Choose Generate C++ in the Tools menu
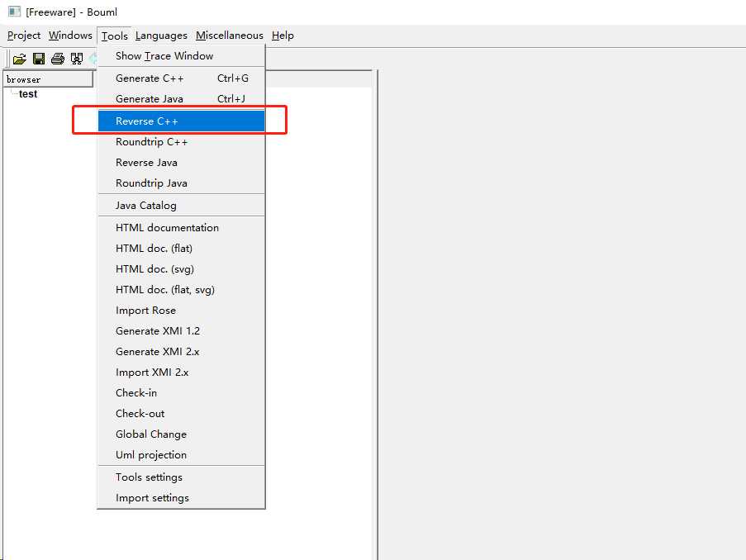Viewport: 746px width, 560px height. click(x=181, y=78)
